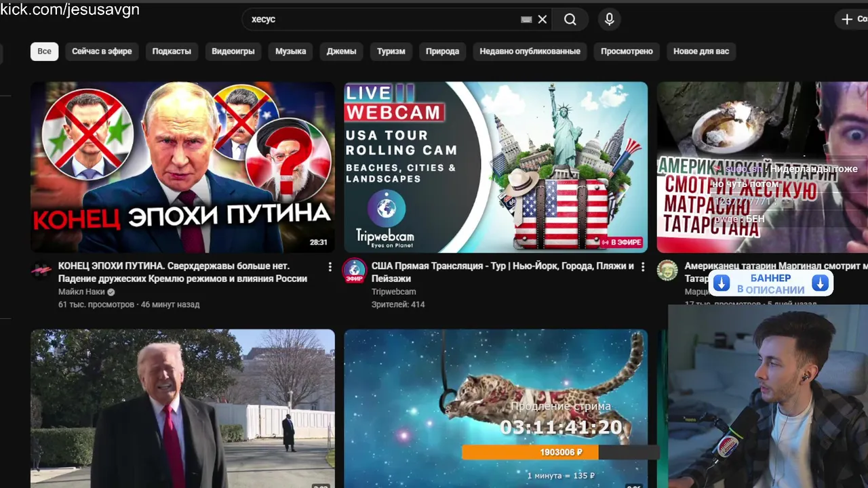Open options menu for КОНЕЦ ЭПОХИ ПУТИНА video
868x488 pixels.
(330, 266)
